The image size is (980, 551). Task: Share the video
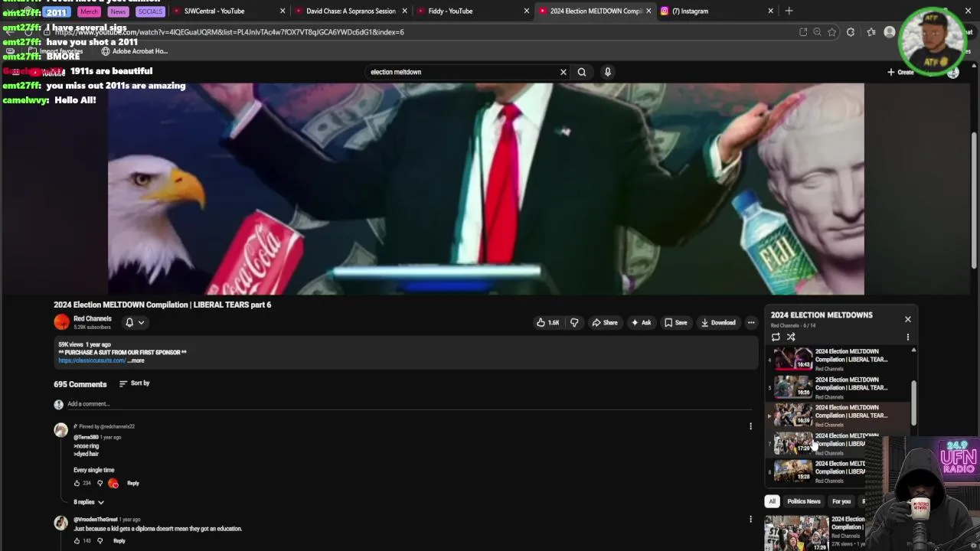tap(604, 322)
